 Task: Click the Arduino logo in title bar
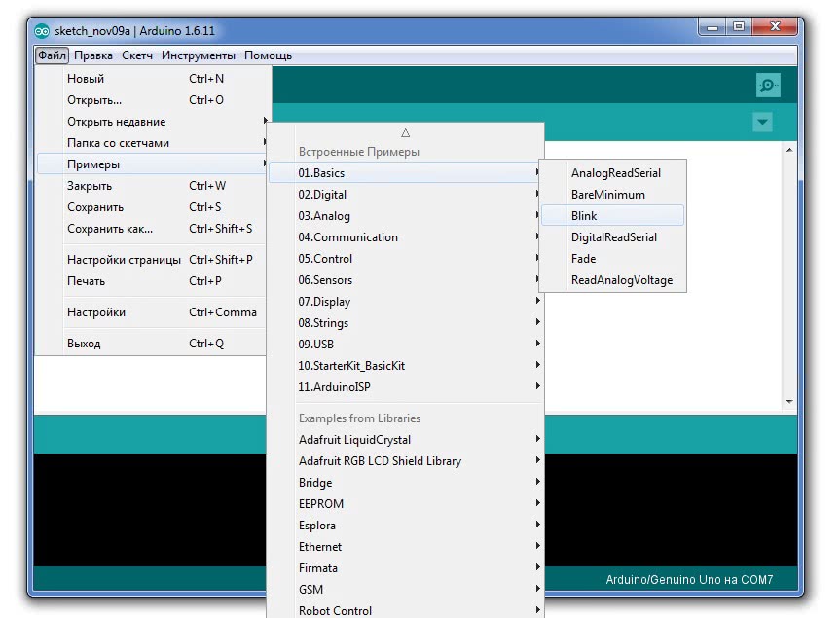pos(42,30)
